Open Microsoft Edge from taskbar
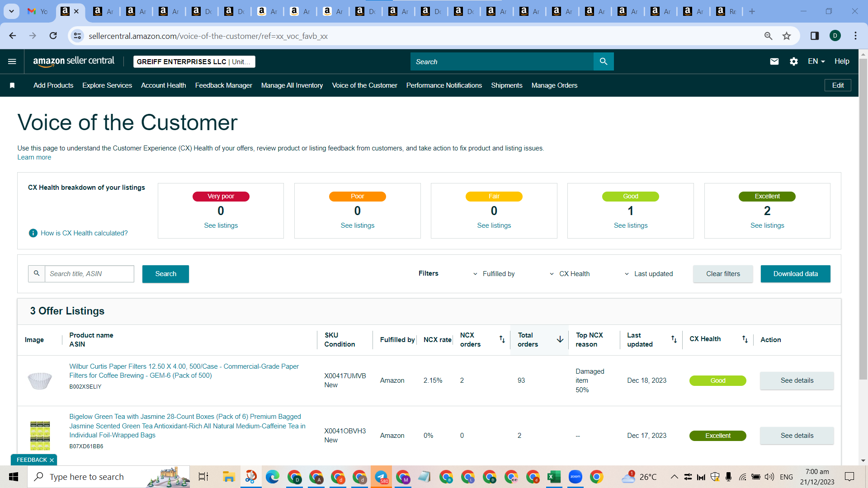Viewport: 868px width, 488px height. click(x=272, y=477)
